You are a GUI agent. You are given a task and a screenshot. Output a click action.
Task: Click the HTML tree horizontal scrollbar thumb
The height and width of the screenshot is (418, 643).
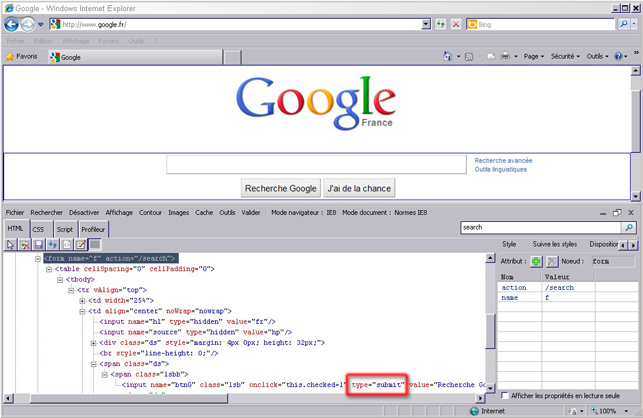coord(129,398)
